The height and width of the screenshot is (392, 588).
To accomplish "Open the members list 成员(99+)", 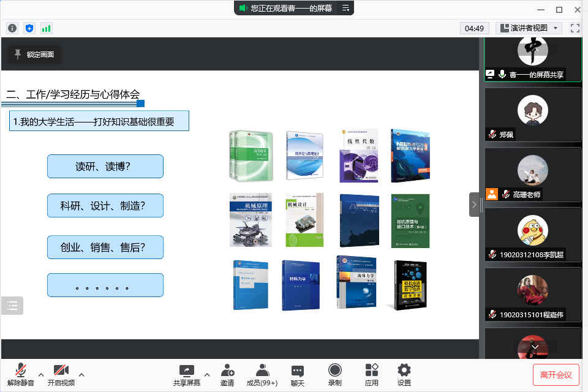I will tap(262, 374).
